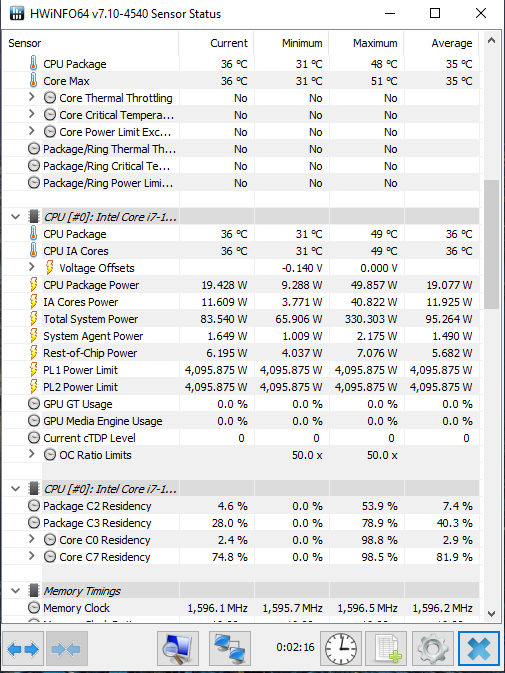This screenshot has width=505, height=673.
Task: Open sensor settings via the gear icon
Action: [x=432, y=649]
